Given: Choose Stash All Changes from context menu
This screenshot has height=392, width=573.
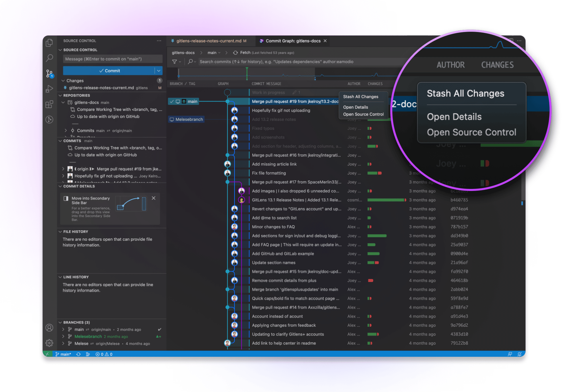Looking at the screenshot, I should click(361, 97).
